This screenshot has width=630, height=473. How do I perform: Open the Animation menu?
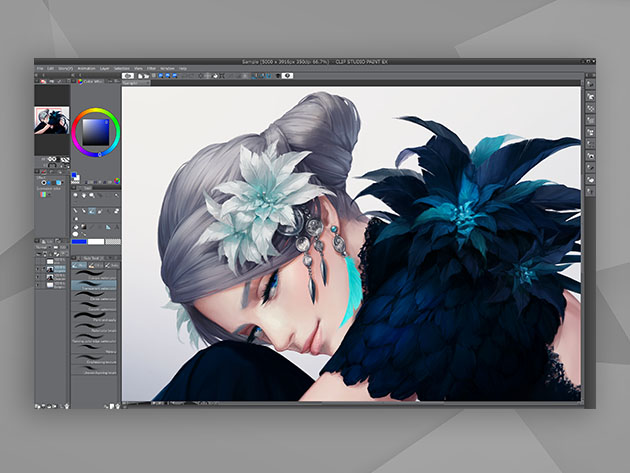(86, 69)
